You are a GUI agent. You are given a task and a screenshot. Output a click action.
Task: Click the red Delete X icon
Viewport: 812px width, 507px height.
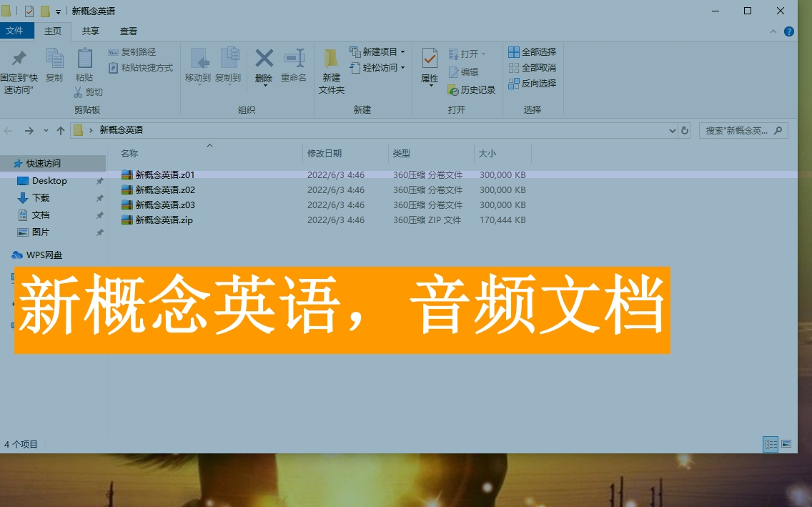click(264, 58)
